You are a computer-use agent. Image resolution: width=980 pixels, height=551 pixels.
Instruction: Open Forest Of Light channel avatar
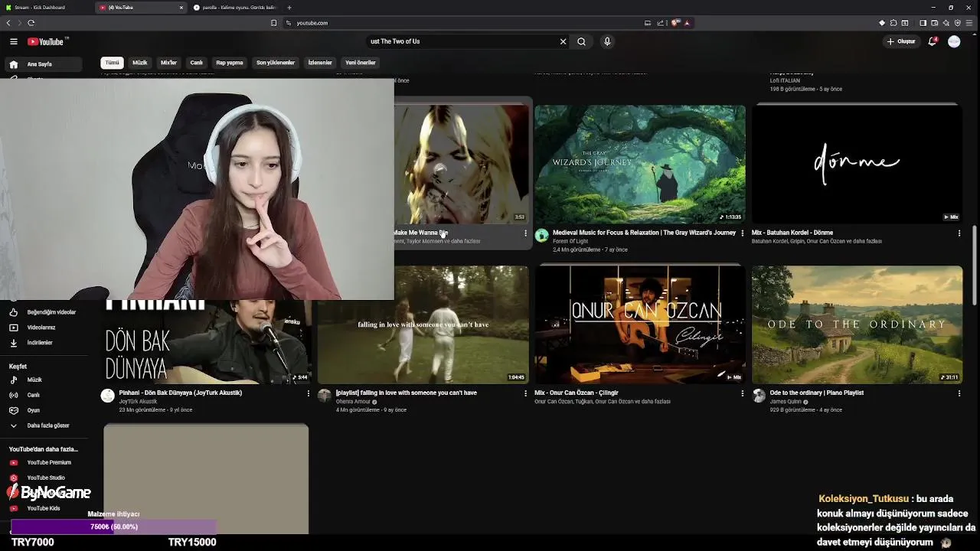pyautogui.click(x=542, y=236)
